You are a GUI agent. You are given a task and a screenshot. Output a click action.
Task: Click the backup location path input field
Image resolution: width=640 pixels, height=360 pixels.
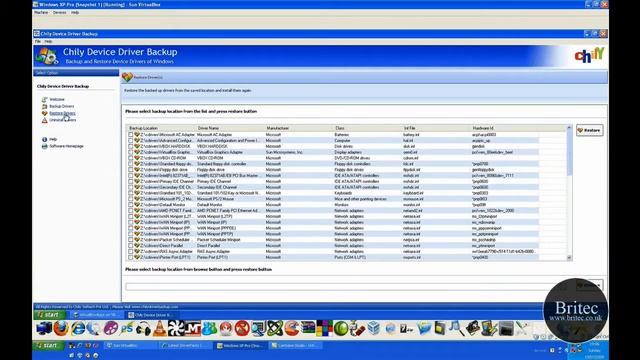click(347, 287)
